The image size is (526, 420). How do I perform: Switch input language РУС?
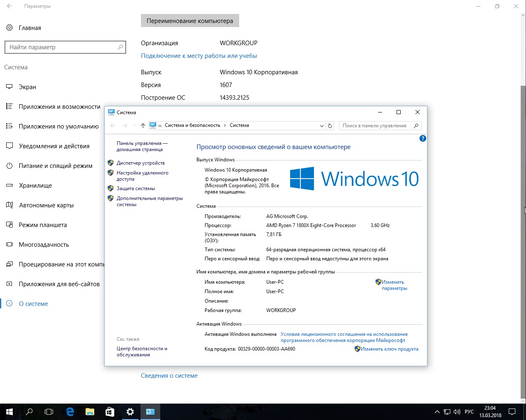(x=469, y=412)
